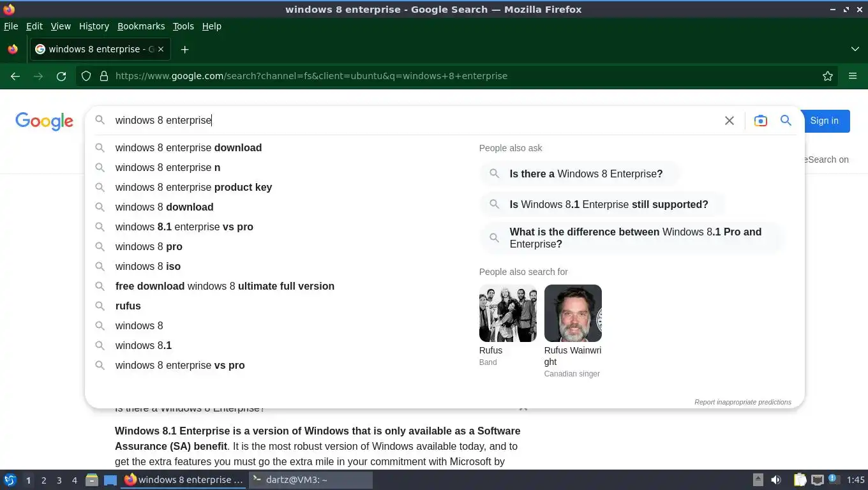Open the clipboard manager tray icon
This screenshot has height=490, width=868.
(800, 480)
